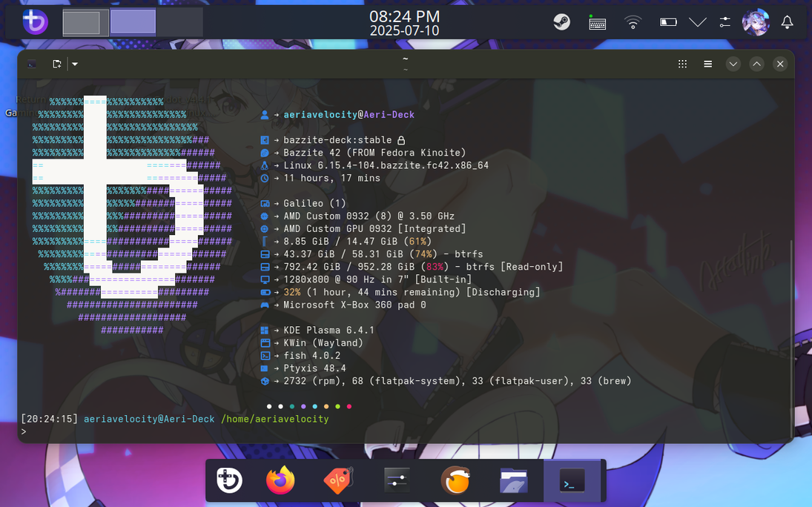Focus the terminal prompt input line

(404, 431)
